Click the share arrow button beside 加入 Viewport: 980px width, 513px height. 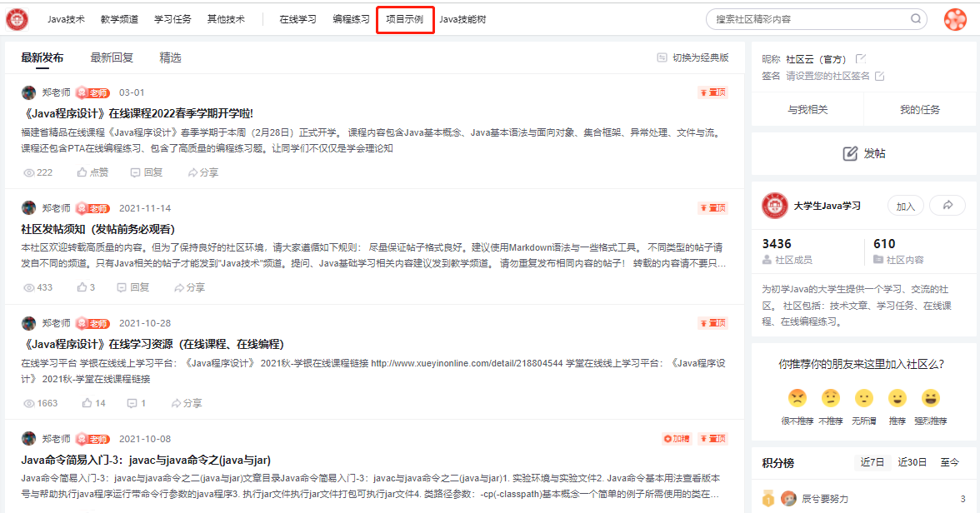tap(947, 206)
